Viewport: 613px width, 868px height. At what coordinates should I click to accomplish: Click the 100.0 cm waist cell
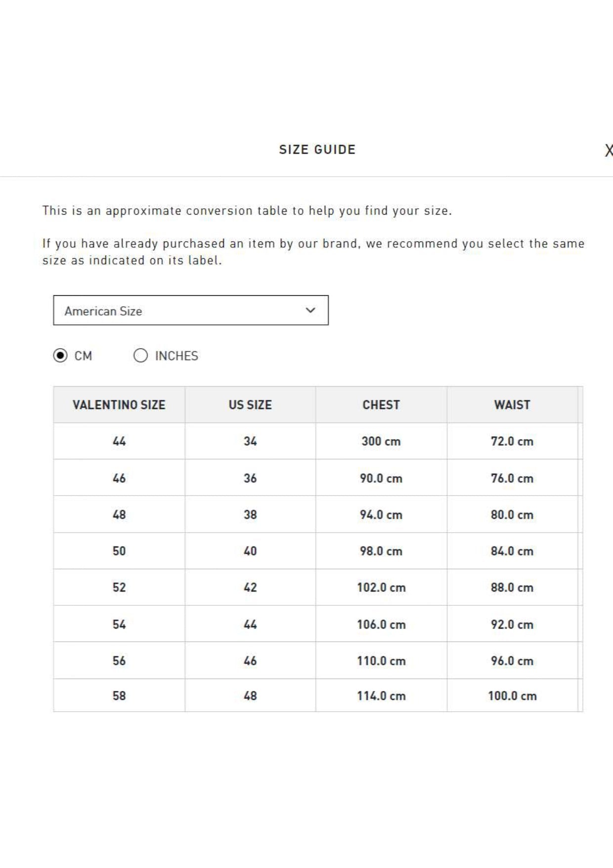click(x=512, y=696)
